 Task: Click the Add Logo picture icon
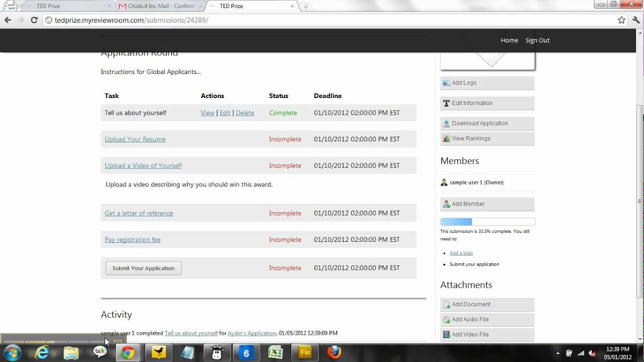pyautogui.click(x=446, y=83)
